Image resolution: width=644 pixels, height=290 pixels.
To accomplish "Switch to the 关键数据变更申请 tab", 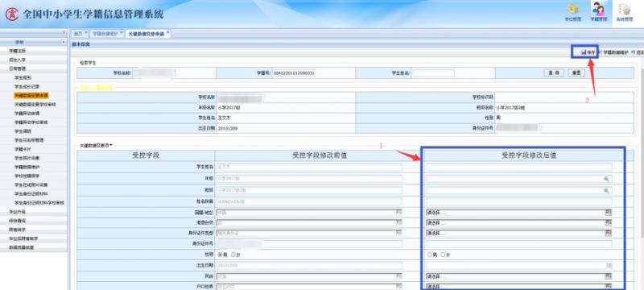I will pyautogui.click(x=146, y=34).
